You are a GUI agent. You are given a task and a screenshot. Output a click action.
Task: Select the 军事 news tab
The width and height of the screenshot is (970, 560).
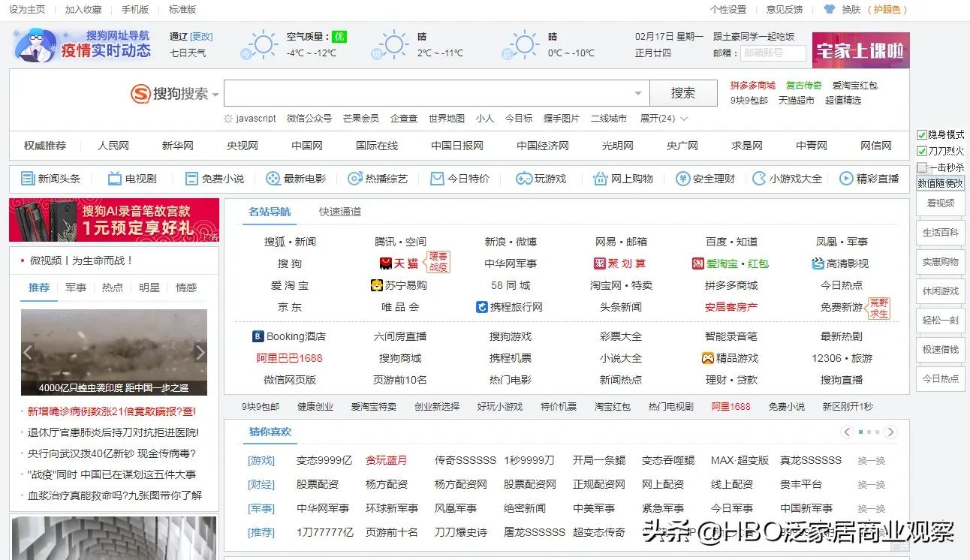(76, 288)
